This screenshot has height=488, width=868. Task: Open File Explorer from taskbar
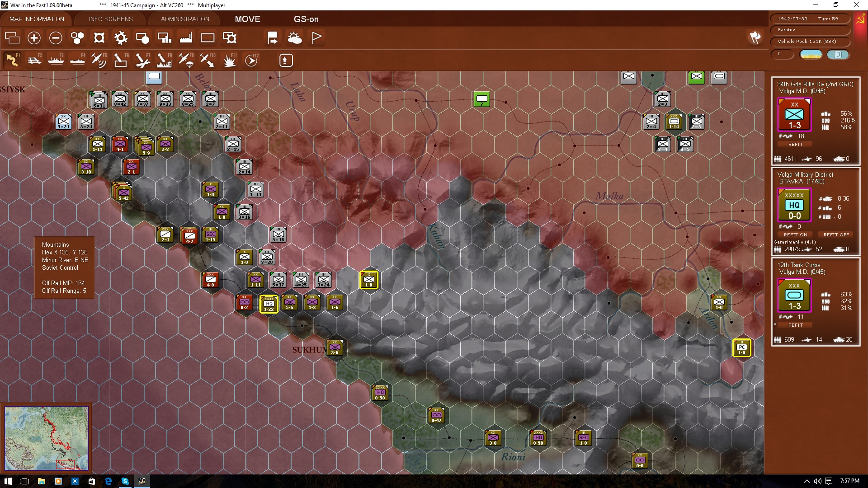41,481
